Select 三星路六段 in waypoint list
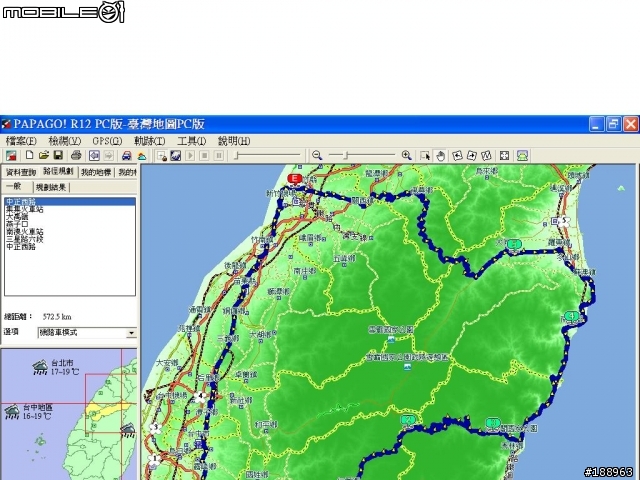 point(24,239)
